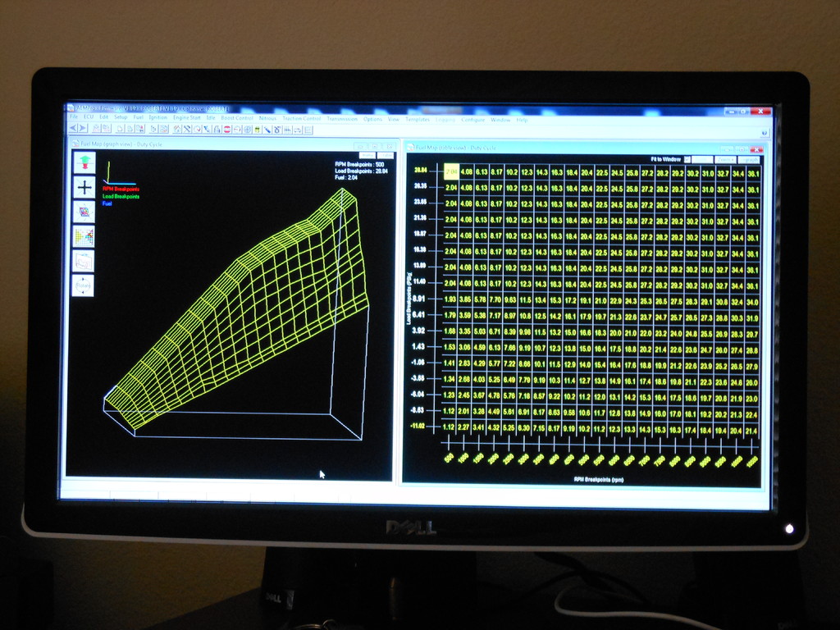The width and height of the screenshot is (840, 630).
Task: Click the back arrow in main toolbar
Action: click(72, 129)
